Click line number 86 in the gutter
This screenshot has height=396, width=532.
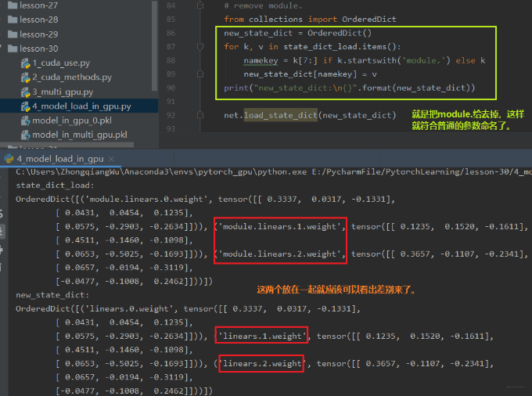click(x=171, y=33)
